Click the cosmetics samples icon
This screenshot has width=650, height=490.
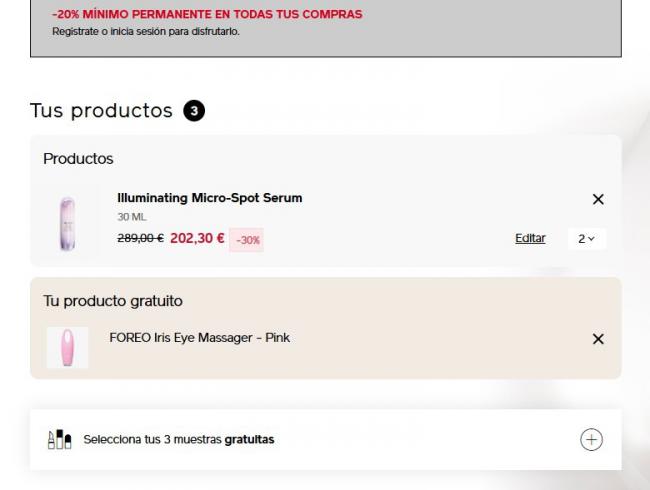click(x=59, y=439)
